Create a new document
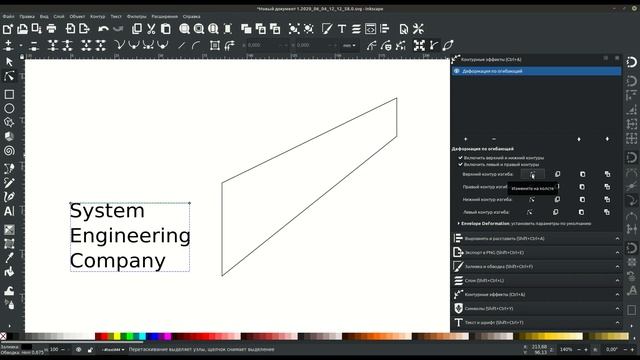Viewport: 640px width, 360px height. 8,29
